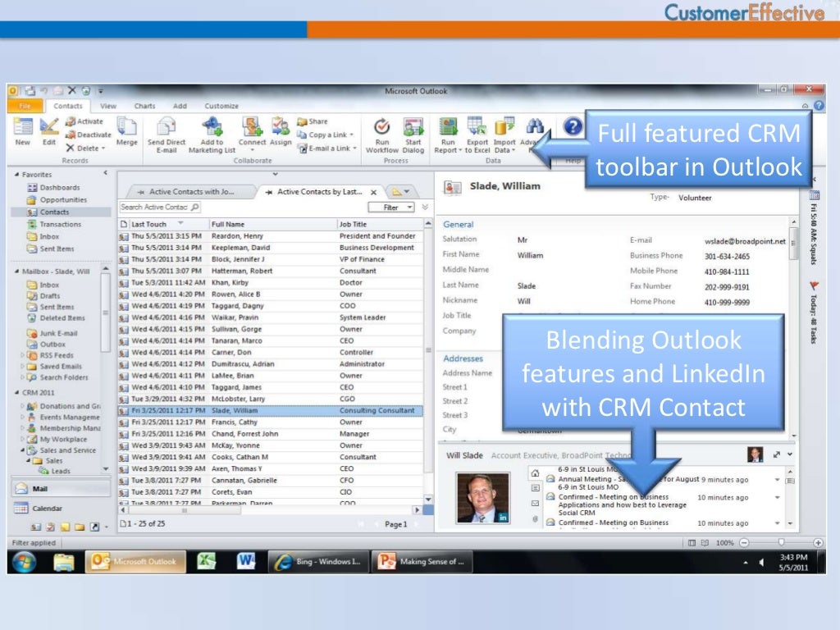This screenshot has height=630, width=840.
Task: Click Bing - Windows taskbar button
Action: 319,561
